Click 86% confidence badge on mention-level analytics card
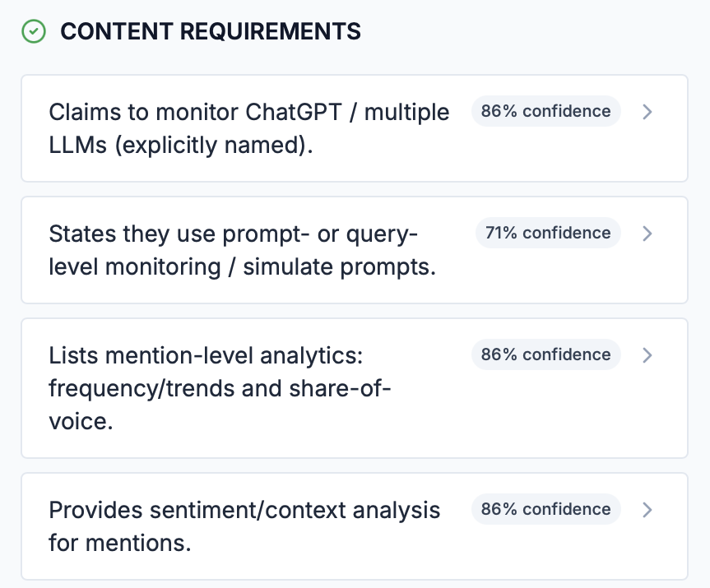Image resolution: width=710 pixels, height=588 pixels. (545, 354)
